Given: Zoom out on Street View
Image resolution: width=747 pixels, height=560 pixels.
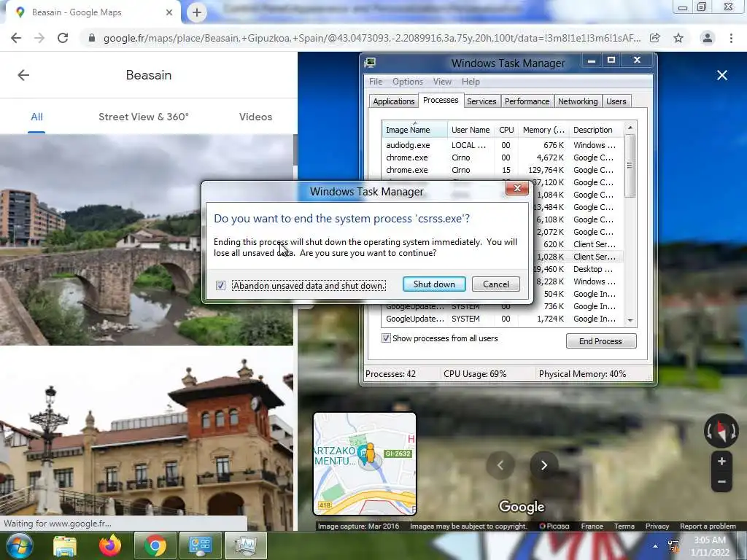Looking at the screenshot, I should tap(721, 482).
